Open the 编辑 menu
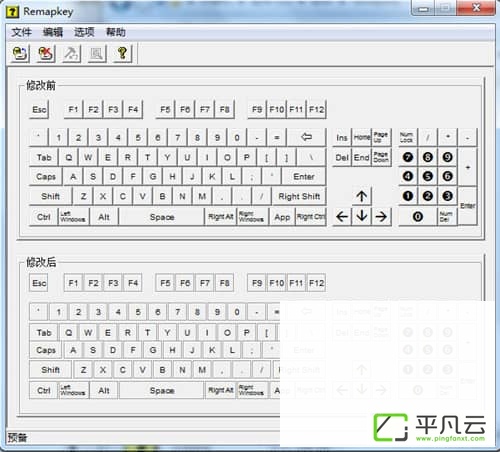 (x=53, y=32)
